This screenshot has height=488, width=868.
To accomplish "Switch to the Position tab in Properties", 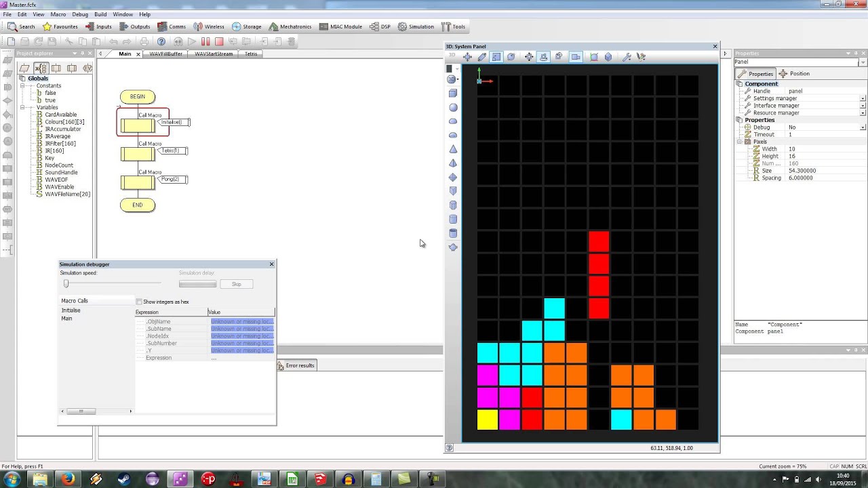I will click(794, 73).
